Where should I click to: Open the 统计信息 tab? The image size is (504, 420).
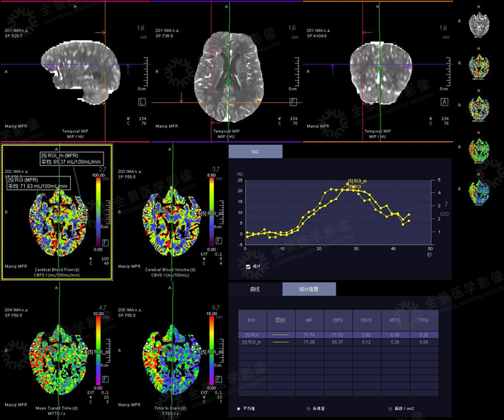point(308,289)
